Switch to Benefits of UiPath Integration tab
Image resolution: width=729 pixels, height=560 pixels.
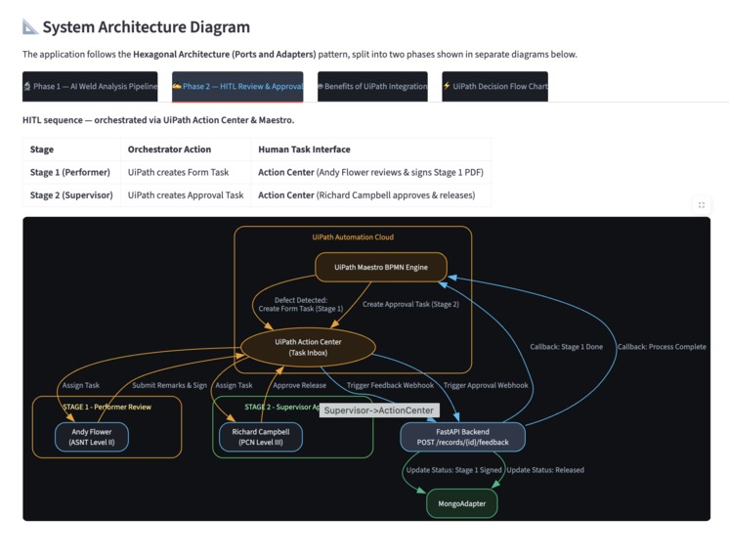(372, 86)
